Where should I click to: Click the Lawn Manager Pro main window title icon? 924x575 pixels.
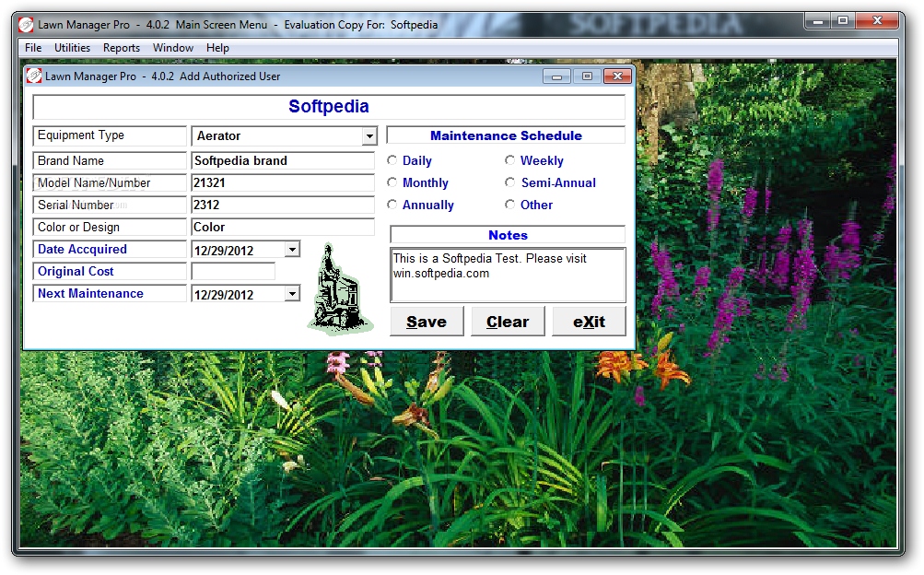[x=26, y=25]
